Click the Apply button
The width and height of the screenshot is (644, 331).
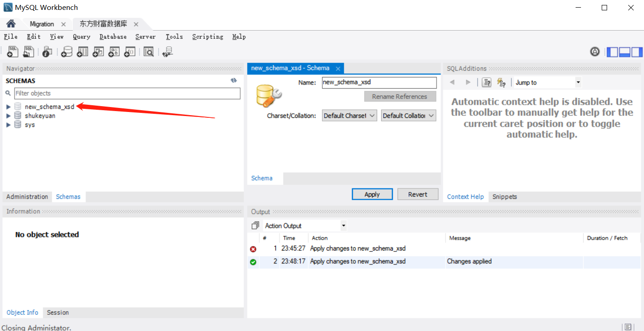[x=372, y=194]
